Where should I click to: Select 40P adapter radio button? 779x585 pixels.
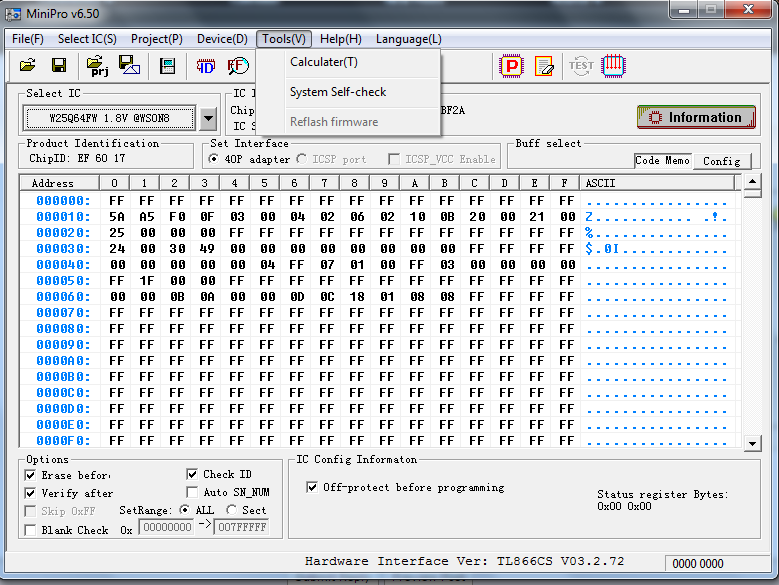pyautogui.click(x=214, y=159)
